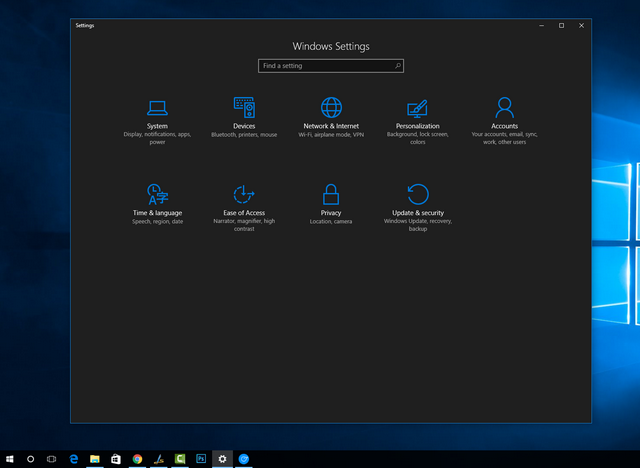Open Camtasia from the taskbar
640x468 pixels.
pos(180,459)
